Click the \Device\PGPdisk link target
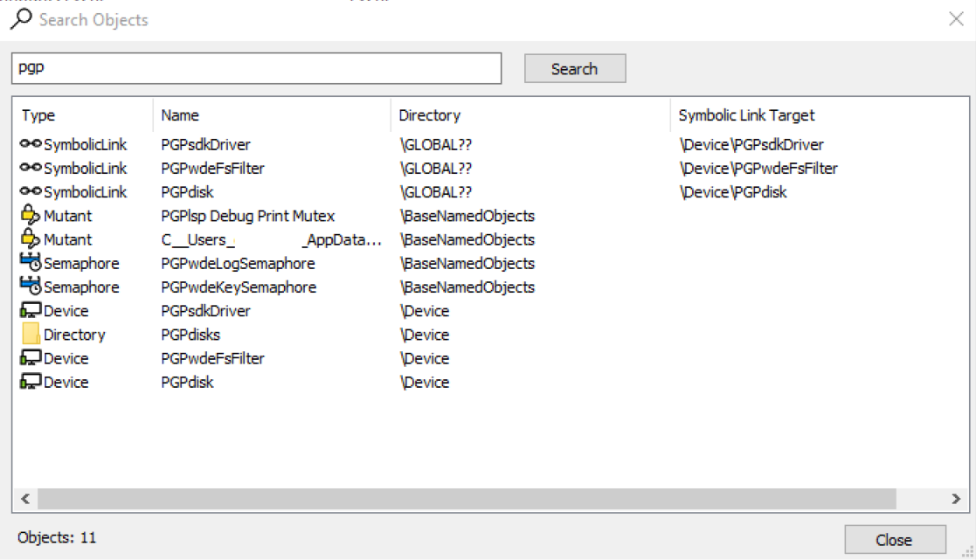This screenshot has height=560, width=976. (x=733, y=191)
